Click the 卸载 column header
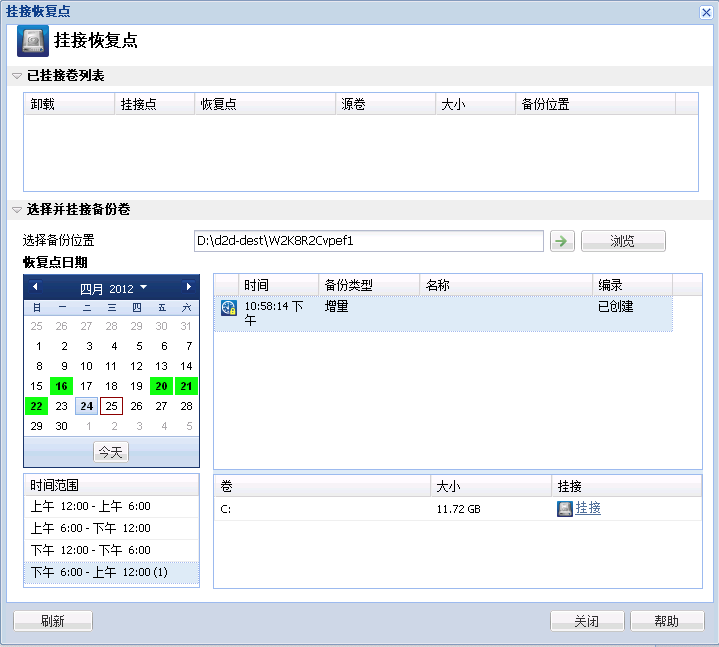Screen dimensions: 719x647 click(69, 104)
